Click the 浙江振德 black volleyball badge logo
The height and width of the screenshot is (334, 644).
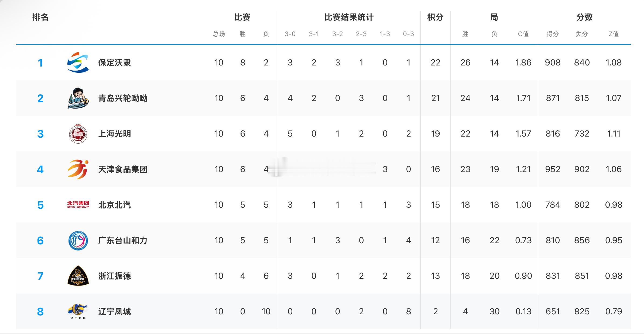tap(78, 276)
